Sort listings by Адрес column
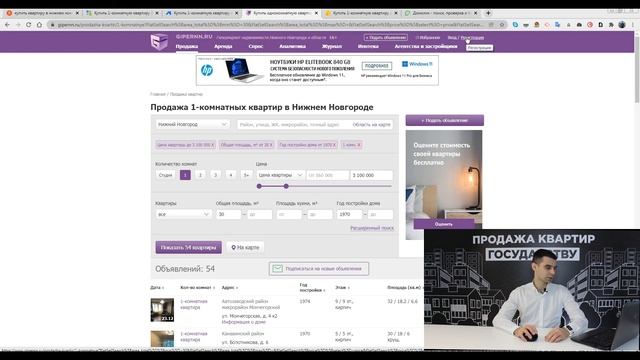640x360 pixels. pos(229,288)
